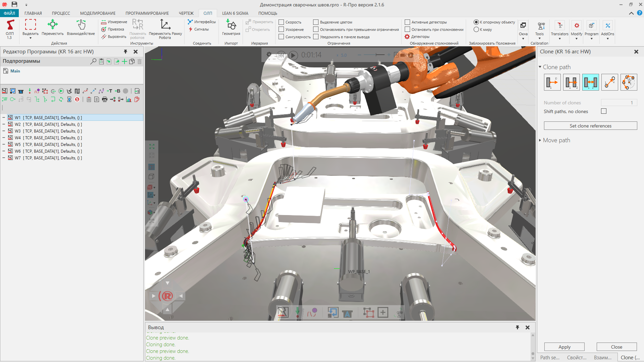
Task: Click the search icon in Подпрограммы
Action: [93, 61]
